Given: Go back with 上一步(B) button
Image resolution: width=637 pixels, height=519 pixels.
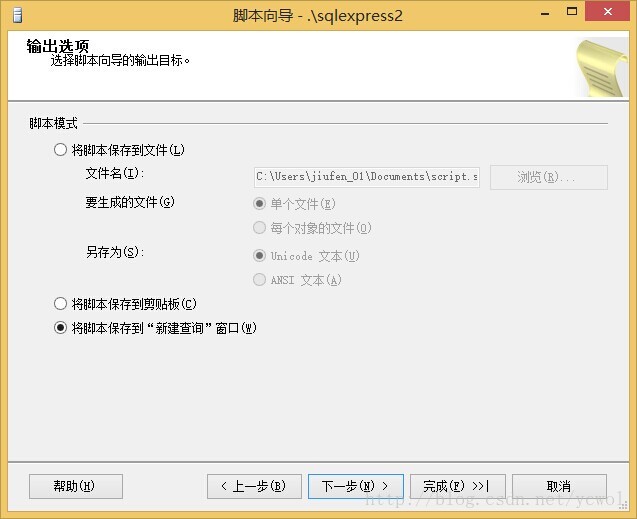Looking at the screenshot, I should tap(254, 486).
